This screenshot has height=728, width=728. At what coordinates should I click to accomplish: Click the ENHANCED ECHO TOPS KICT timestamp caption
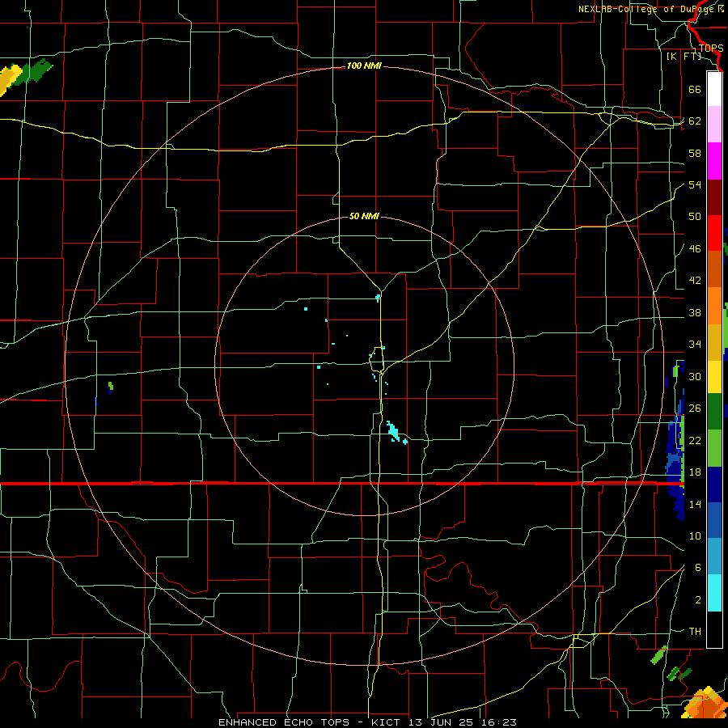pyautogui.click(x=367, y=722)
